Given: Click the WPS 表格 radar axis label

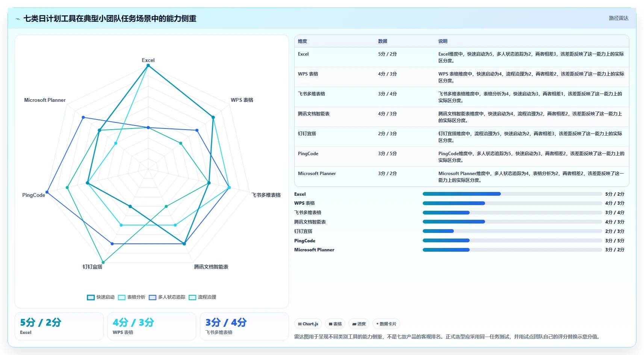Looking at the screenshot, I should tap(242, 100).
